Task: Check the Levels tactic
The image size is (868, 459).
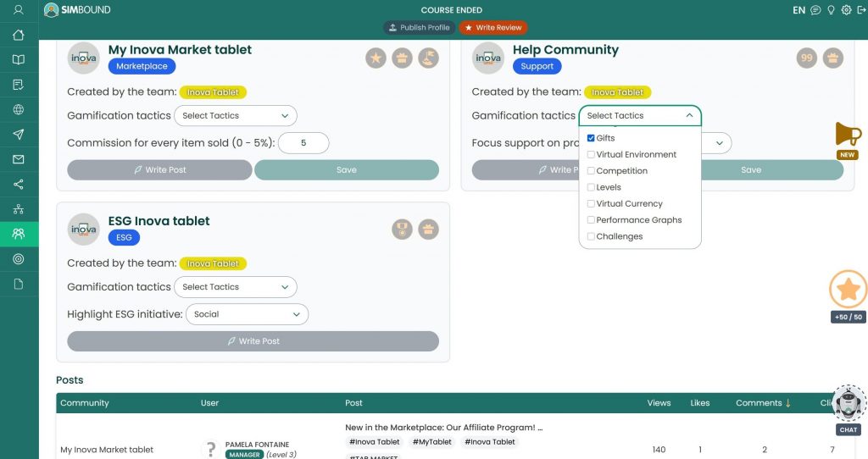Action: [591, 187]
